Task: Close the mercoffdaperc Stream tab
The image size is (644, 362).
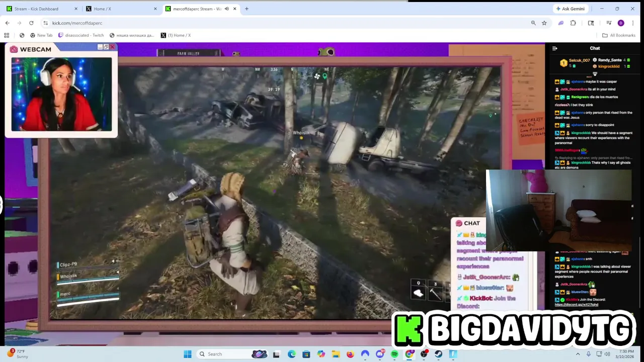Action: (x=235, y=9)
